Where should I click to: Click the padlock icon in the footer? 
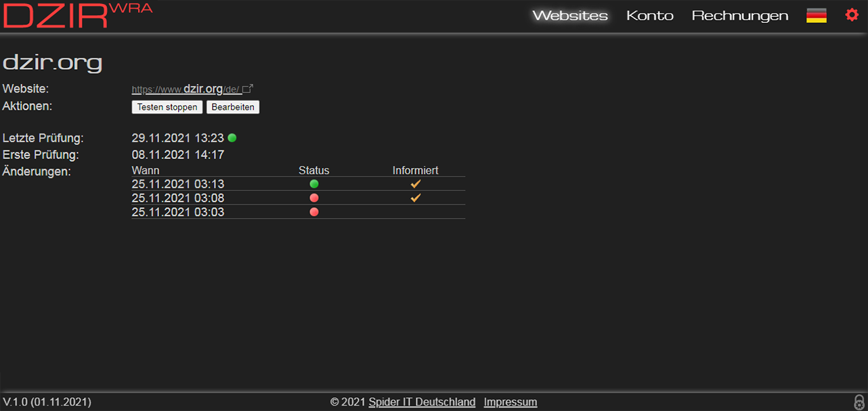[x=860, y=402]
